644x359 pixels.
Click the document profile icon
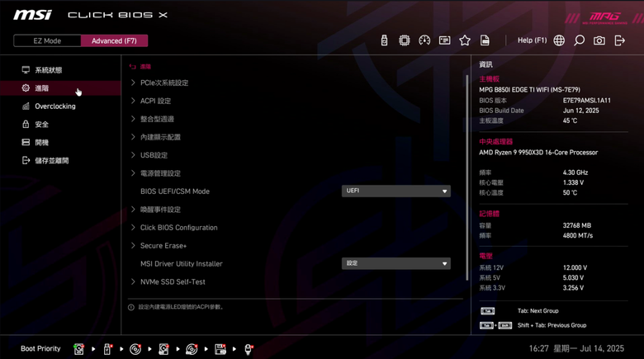pos(485,40)
